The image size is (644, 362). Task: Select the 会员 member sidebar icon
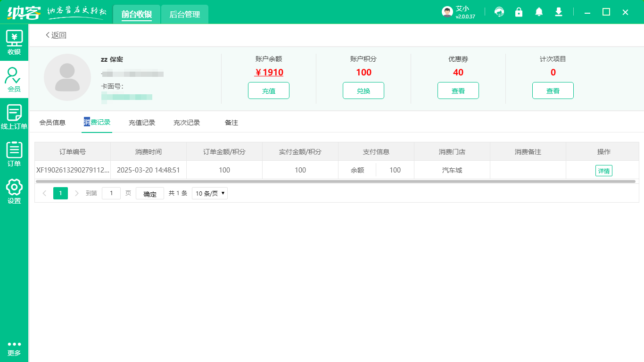tap(14, 79)
